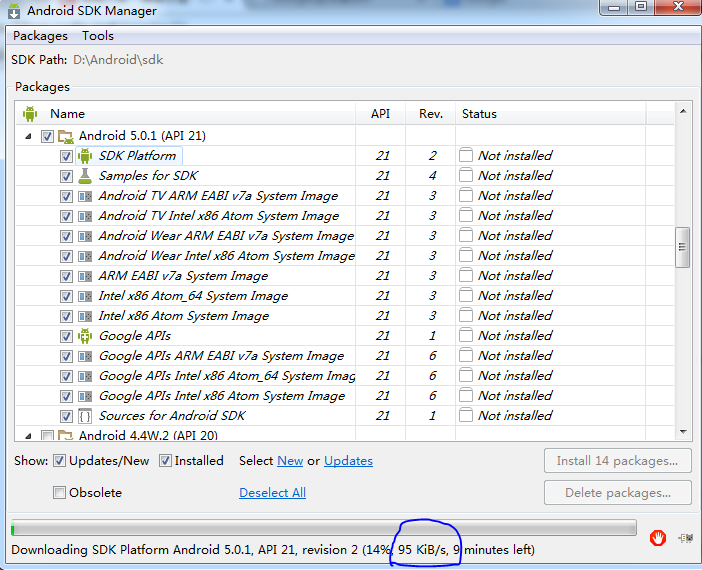The height and width of the screenshot is (570, 702).
Task: Click the icon for Google APIs ARM EABI v7a System Image
Action: [x=85, y=356]
